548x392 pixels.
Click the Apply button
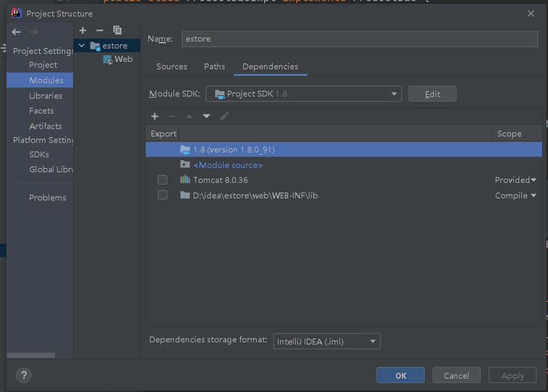[513, 375]
